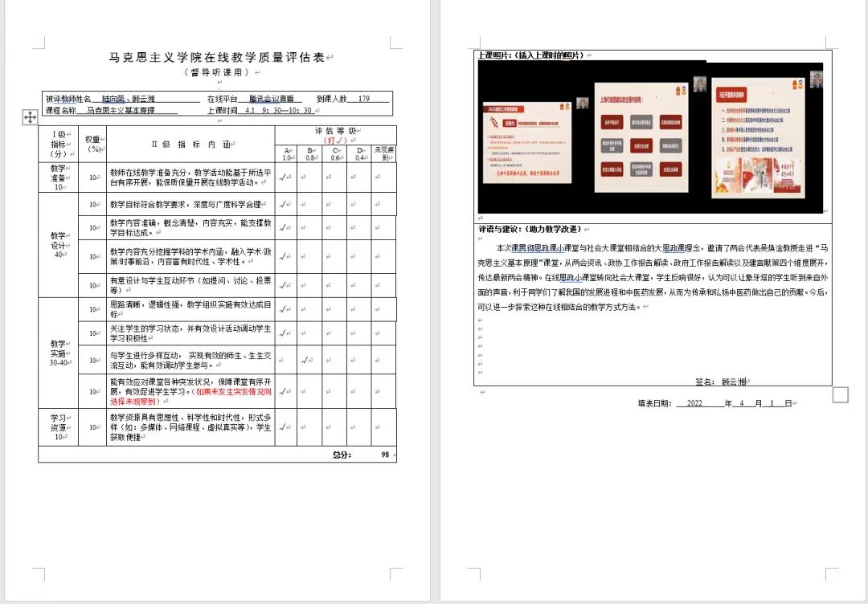Click the 总分: label

point(342,455)
